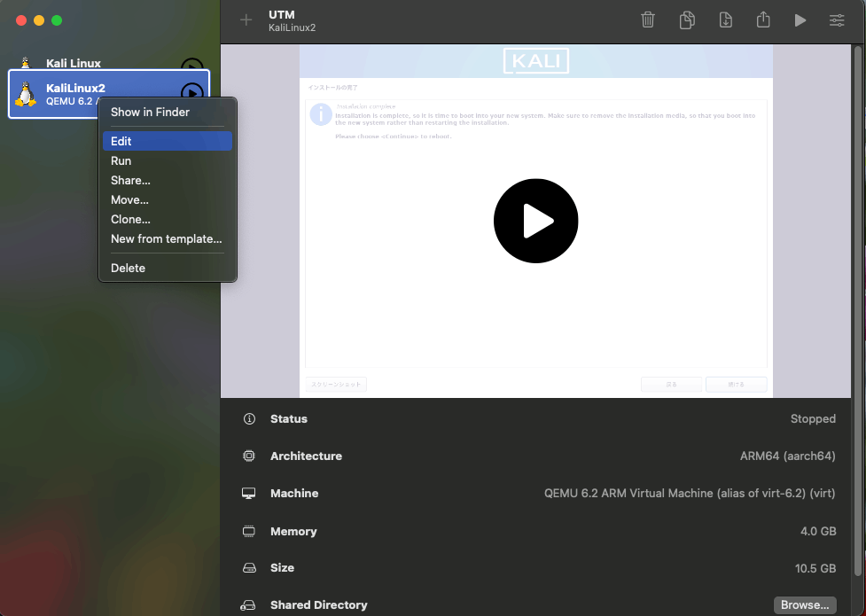Click the run triangle icon in toolbar
Image resolution: width=866 pixels, height=616 pixels.
[800, 20]
